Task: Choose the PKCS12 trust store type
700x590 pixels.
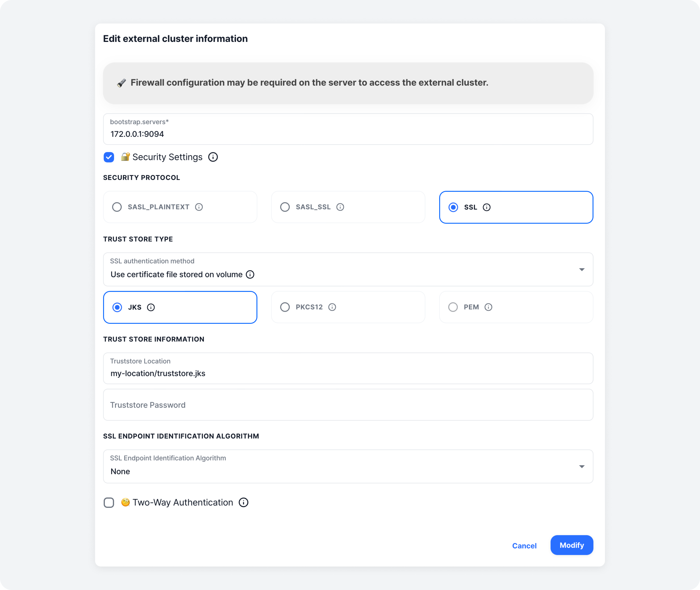Action: pyautogui.click(x=285, y=307)
